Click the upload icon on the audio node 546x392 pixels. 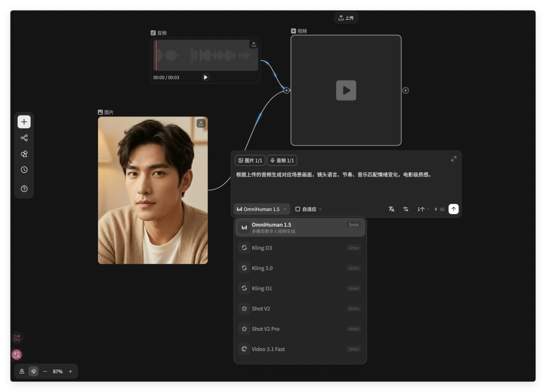click(253, 45)
